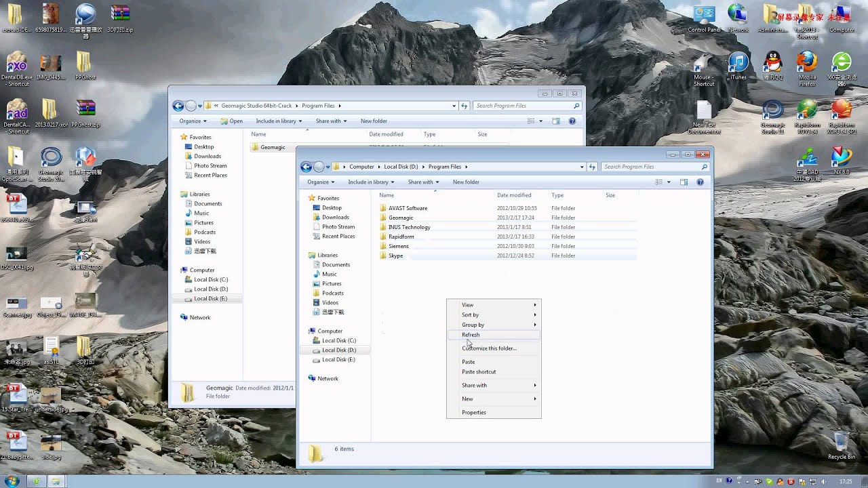
Task: Select the PPGhost.zip archive on the desktop
Action: pyautogui.click(x=85, y=113)
